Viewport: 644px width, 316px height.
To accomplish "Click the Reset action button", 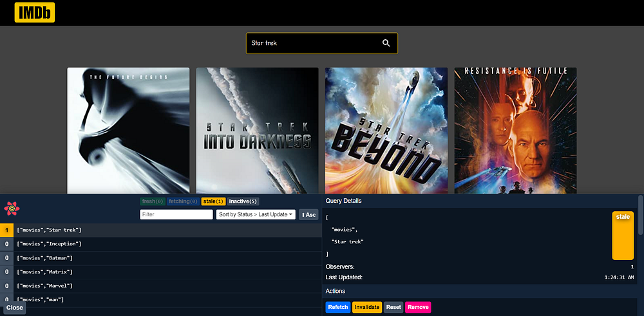I will (393, 307).
